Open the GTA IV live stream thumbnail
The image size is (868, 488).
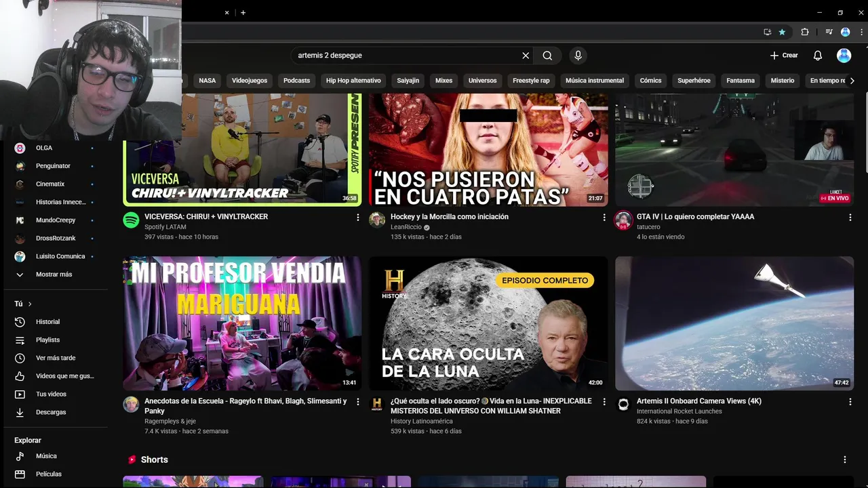pyautogui.click(x=734, y=150)
